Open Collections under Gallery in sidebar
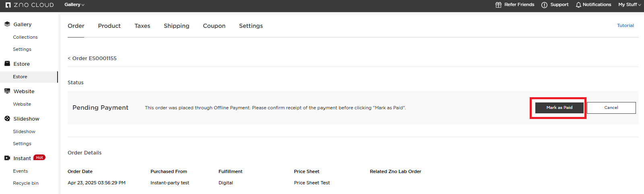This screenshot has height=194, width=644. pos(25,37)
